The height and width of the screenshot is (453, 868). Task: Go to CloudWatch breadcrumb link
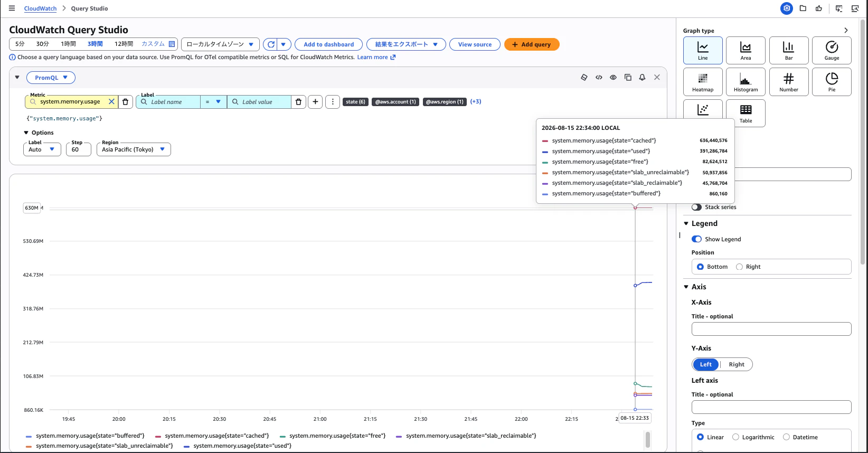(40, 8)
